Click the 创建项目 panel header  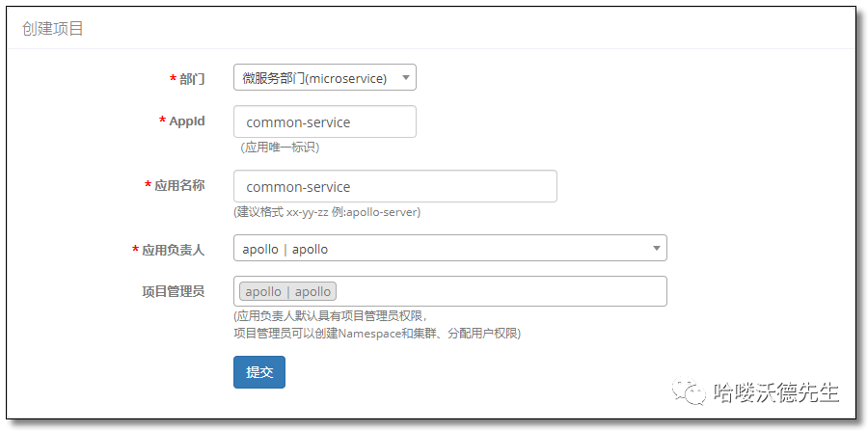tap(53, 29)
